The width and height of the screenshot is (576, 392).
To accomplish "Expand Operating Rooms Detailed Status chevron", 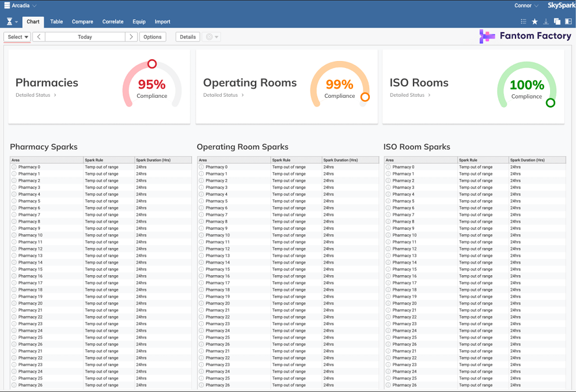I will [x=242, y=95].
